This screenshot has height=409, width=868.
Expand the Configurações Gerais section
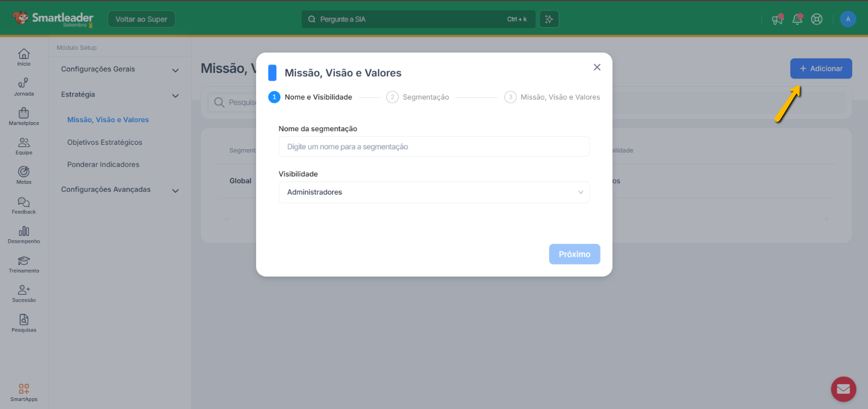(120, 70)
